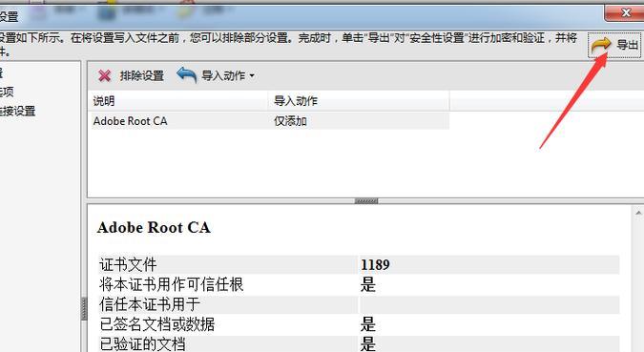Click the details pane scroll-up arrow

click(638, 213)
